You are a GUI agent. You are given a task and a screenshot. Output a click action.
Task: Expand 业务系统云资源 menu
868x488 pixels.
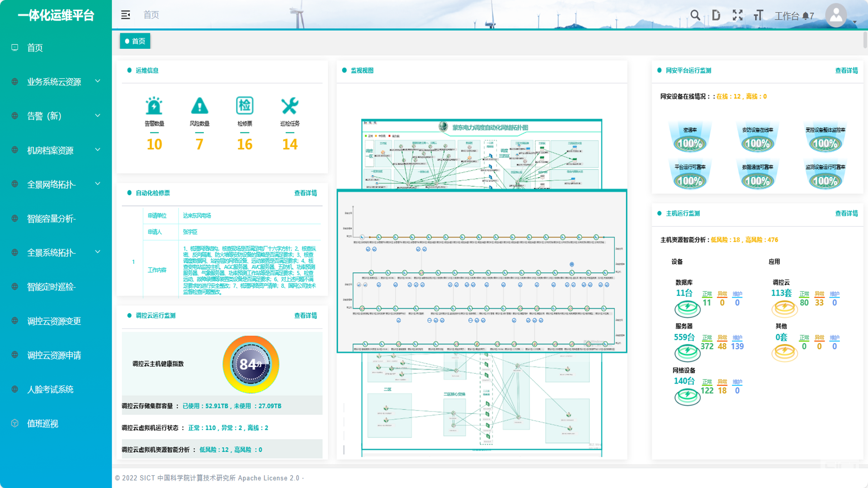point(54,82)
